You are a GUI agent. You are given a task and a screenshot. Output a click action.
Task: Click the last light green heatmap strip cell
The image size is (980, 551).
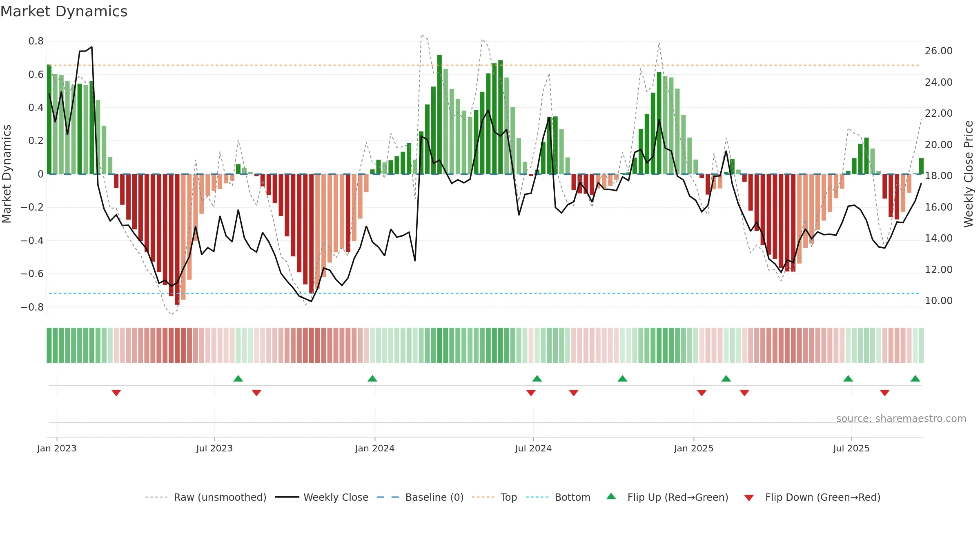point(921,345)
